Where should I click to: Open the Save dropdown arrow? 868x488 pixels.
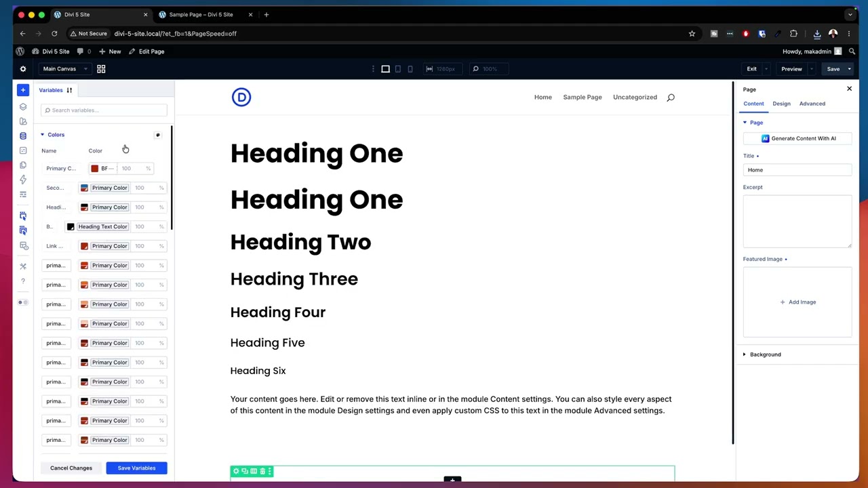pos(849,68)
